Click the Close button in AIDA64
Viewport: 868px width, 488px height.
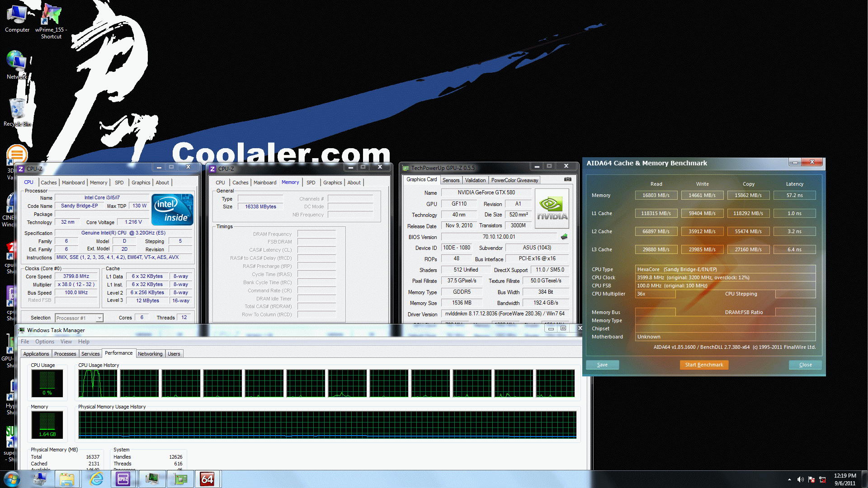[805, 365]
